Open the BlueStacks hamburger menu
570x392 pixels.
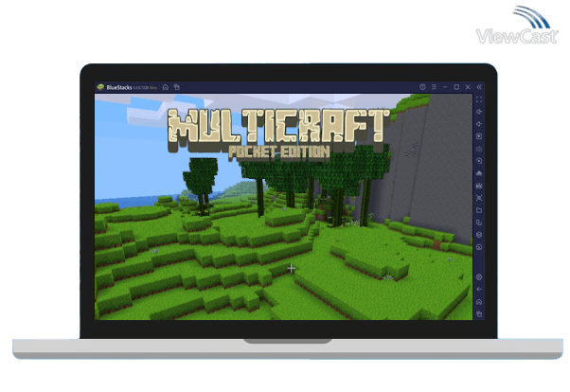434,87
